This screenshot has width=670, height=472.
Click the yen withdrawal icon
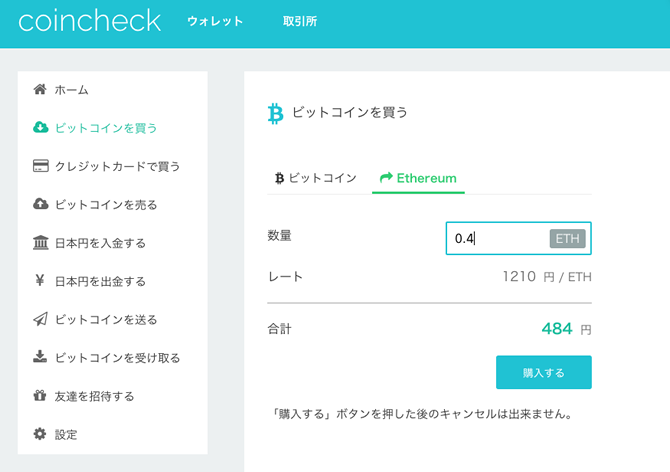point(40,280)
